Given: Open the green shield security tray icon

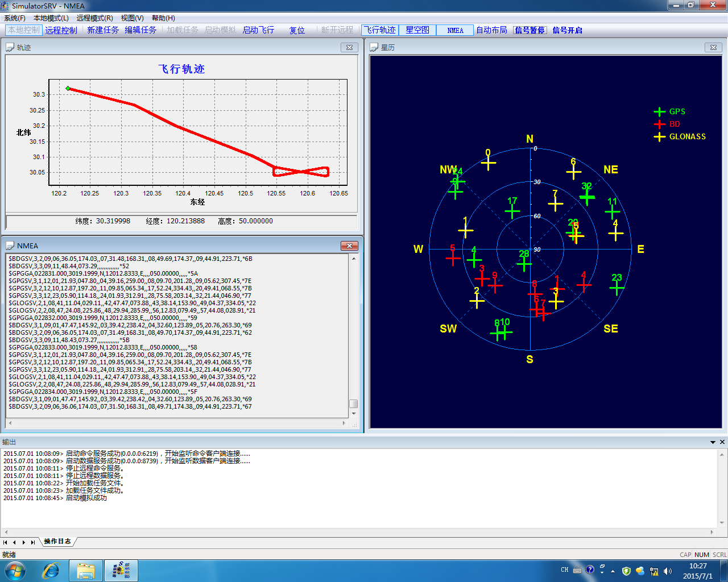Looking at the screenshot, I should pos(626,571).
